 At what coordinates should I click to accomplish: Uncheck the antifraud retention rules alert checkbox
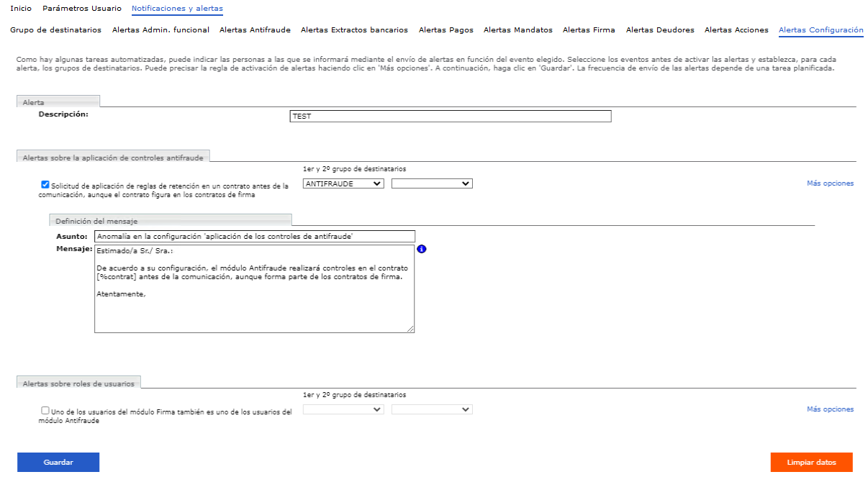point(45,184)
